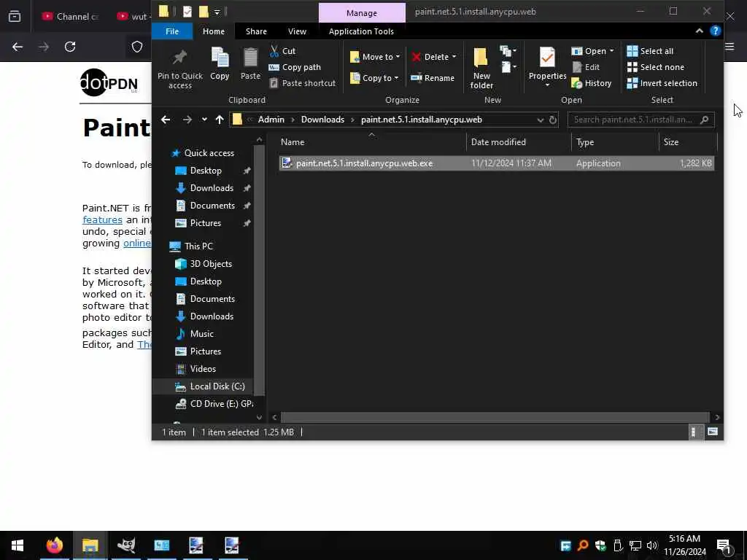Viewport: 747px width, 560px height.
Task: Click the Paste ribbon icon
Action: click(250, 64)
